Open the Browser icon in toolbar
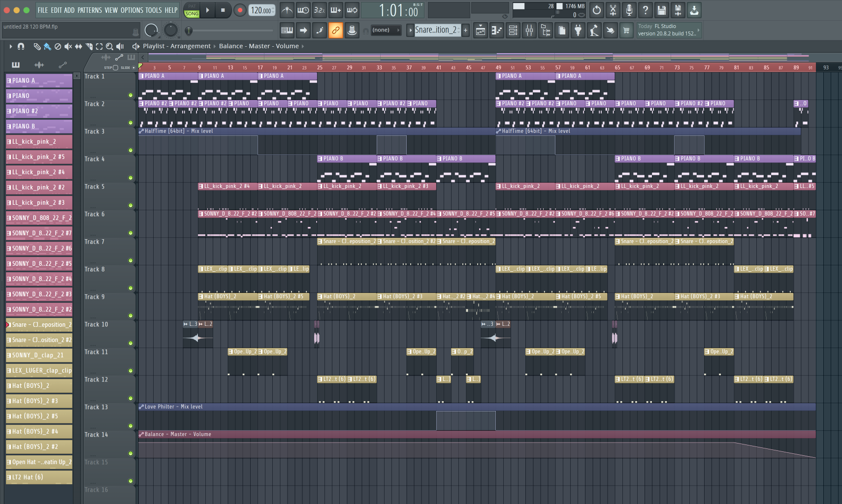The height and width of the screenshot is (504, 842). point(546,31)
